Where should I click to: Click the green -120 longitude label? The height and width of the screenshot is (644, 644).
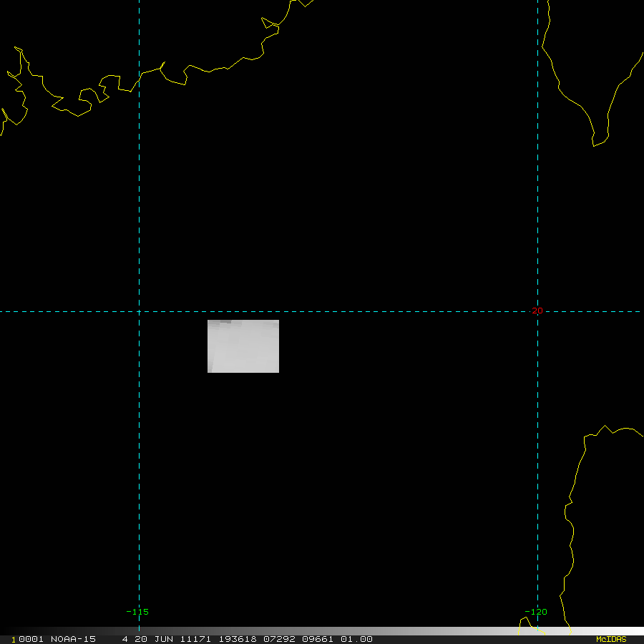(x=536, y=612)
